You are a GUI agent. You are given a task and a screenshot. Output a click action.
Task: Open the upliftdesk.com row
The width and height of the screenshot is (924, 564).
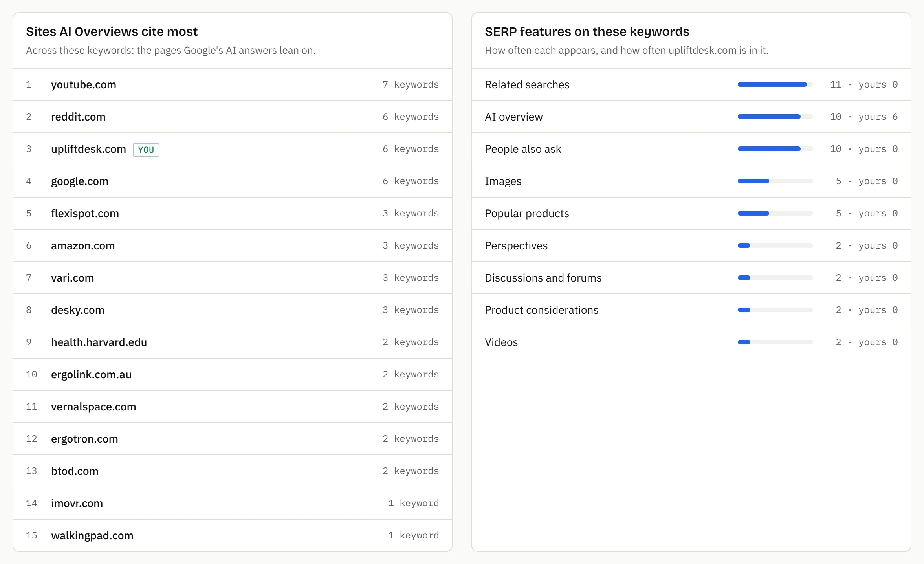[x=233, y=149]
